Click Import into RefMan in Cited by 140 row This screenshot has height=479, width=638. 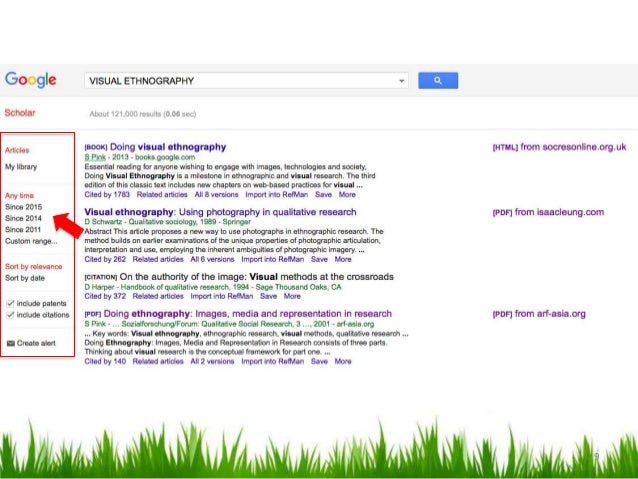point(273,361)
